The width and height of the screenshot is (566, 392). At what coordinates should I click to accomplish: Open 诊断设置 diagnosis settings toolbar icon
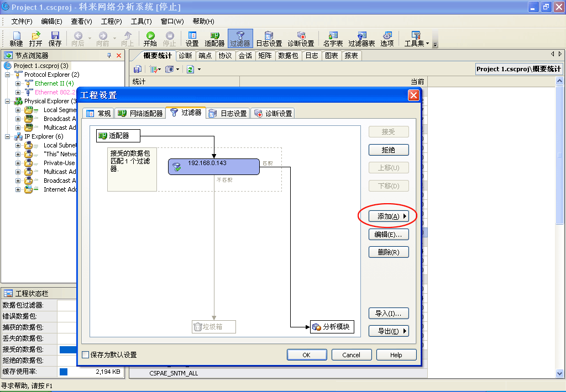point(300,38)
